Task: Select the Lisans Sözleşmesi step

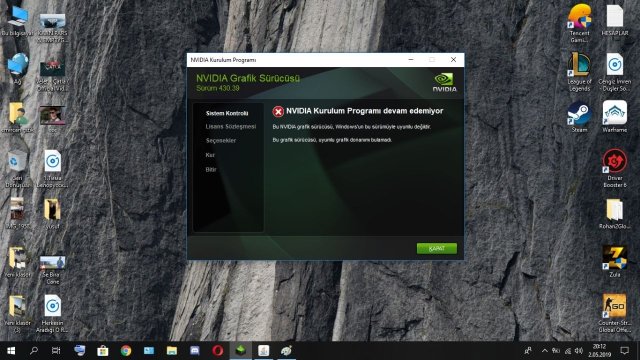Action: (x=231, y=127)
